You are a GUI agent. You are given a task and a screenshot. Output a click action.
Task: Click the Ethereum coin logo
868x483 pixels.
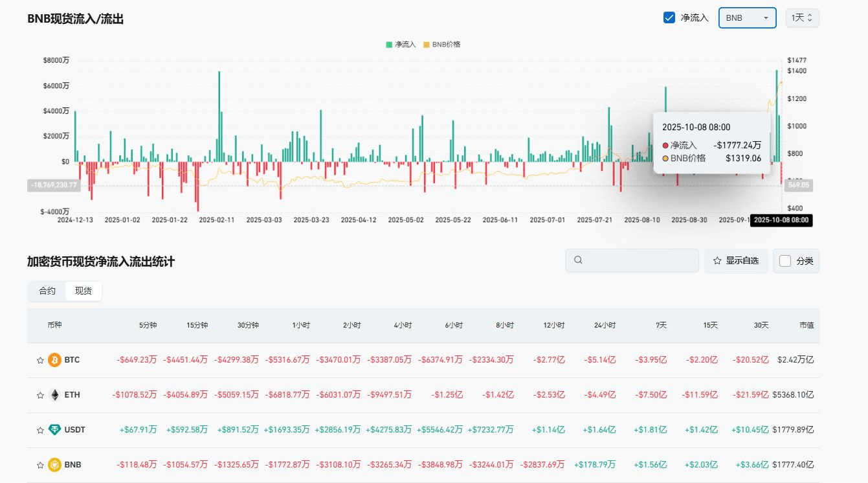(55, 395)
